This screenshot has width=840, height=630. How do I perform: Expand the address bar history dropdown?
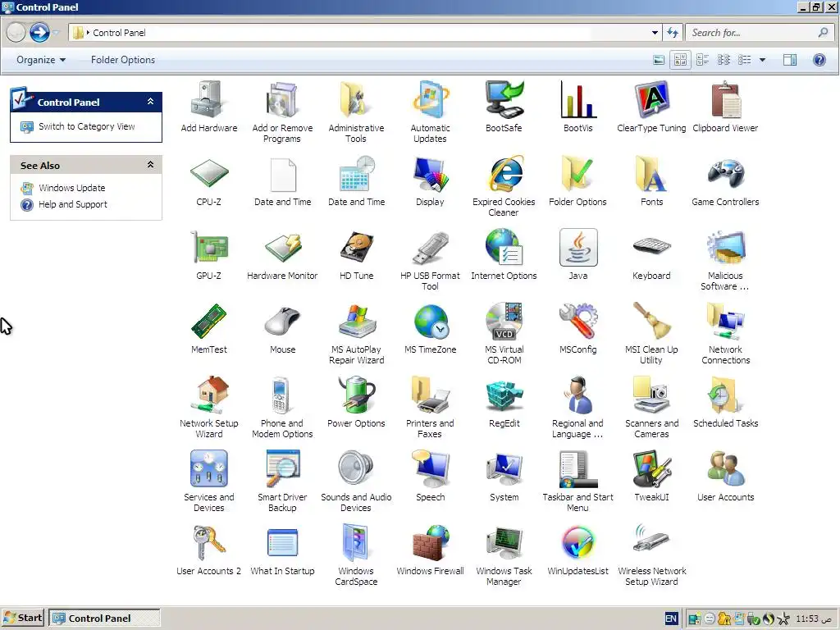(x=655, y=33)
